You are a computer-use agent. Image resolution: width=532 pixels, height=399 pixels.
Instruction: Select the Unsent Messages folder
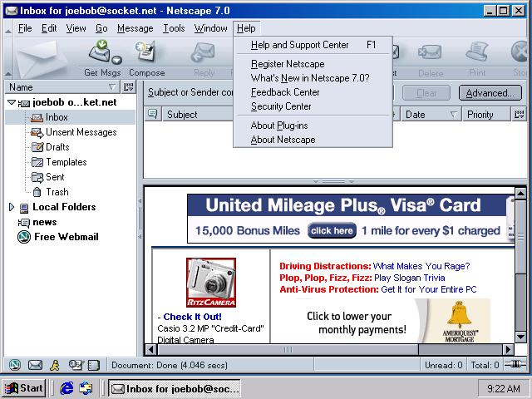(74, 132)
